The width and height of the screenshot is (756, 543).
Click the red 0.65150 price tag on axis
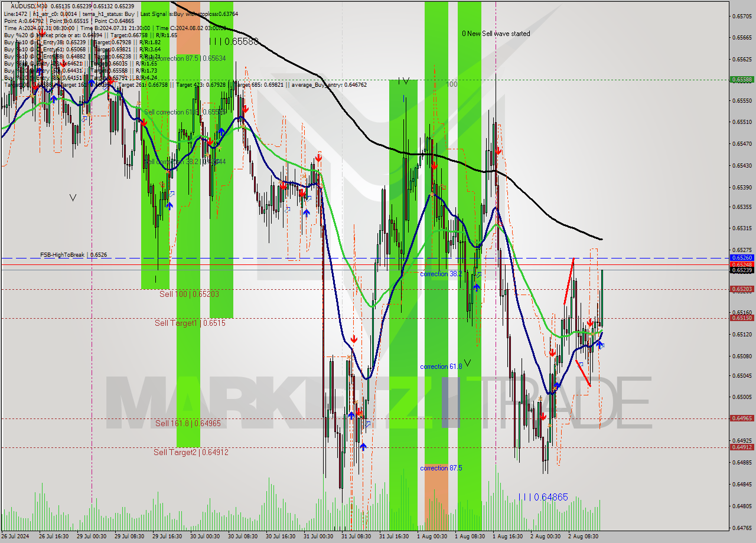point(742,318)
